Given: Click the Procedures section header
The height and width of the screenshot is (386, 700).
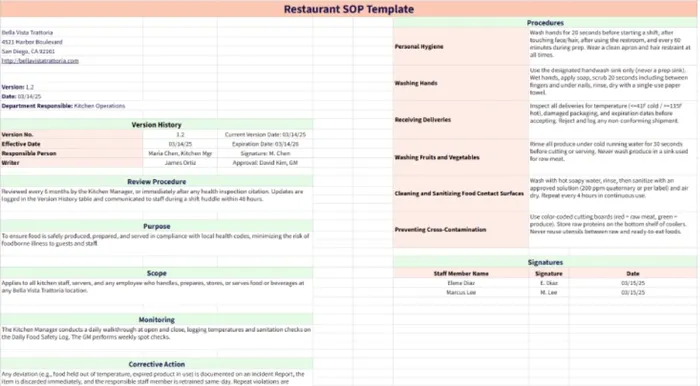Looking at the screenshot, I should 545,23.
